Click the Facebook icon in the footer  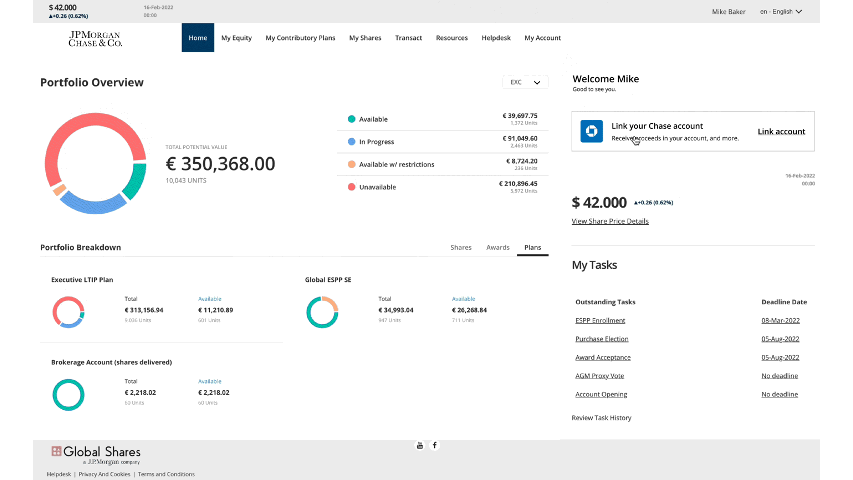point(434,446)
